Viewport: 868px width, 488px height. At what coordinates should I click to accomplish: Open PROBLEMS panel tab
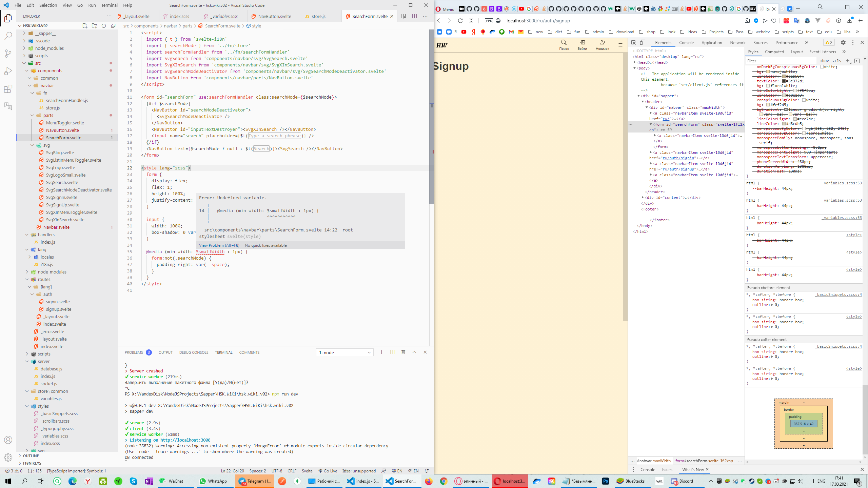134,352
